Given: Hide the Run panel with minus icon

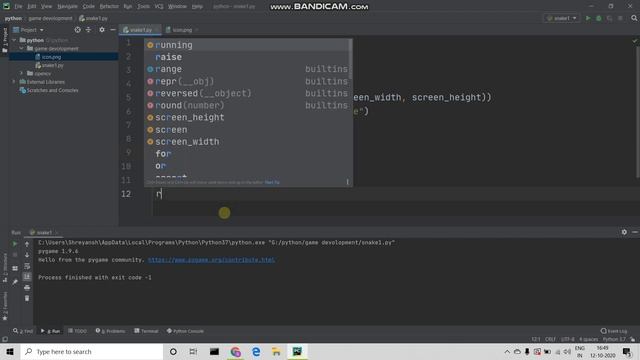Looking at the screenshot, I should pos(635,232).
